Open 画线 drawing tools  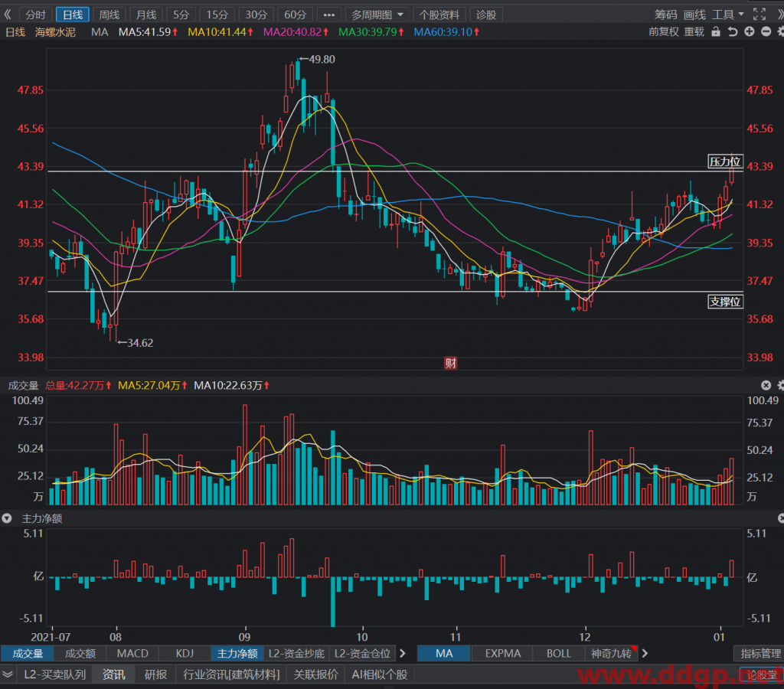click(694, 15)
